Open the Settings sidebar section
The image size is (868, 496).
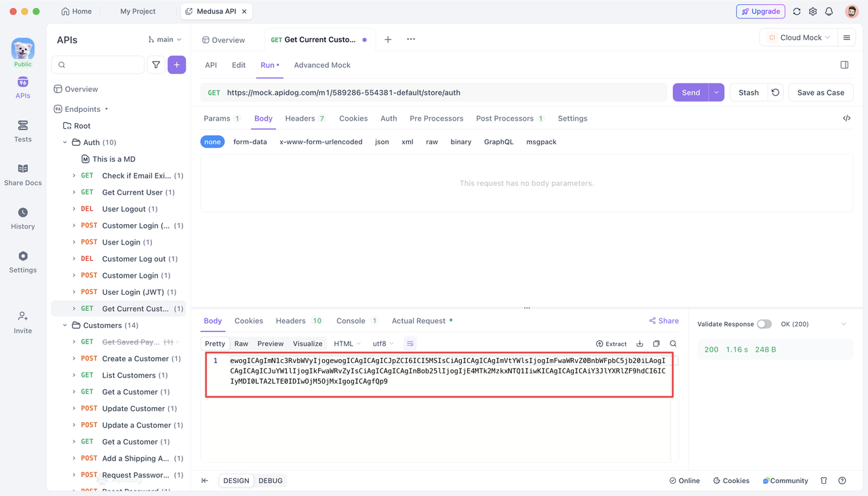(x=23, y=262)
